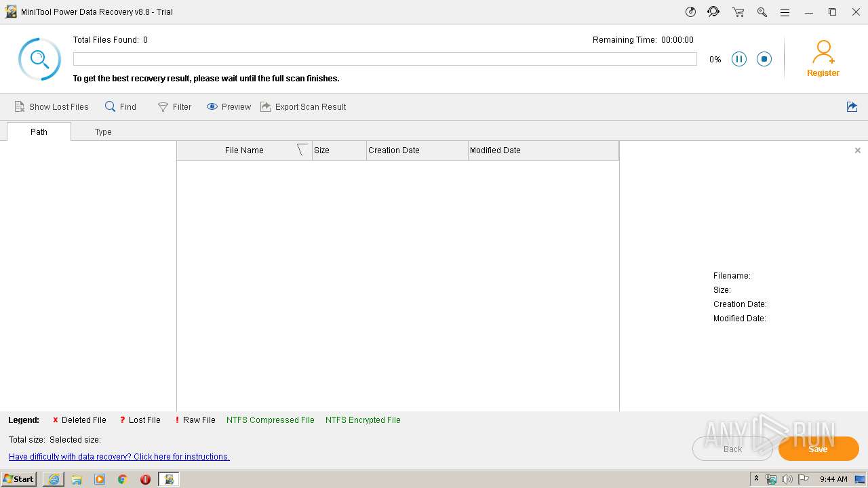Click the File Name sort arrow
Image resolution: width=868 pixels, height=488 pixels.
(302, 150)
